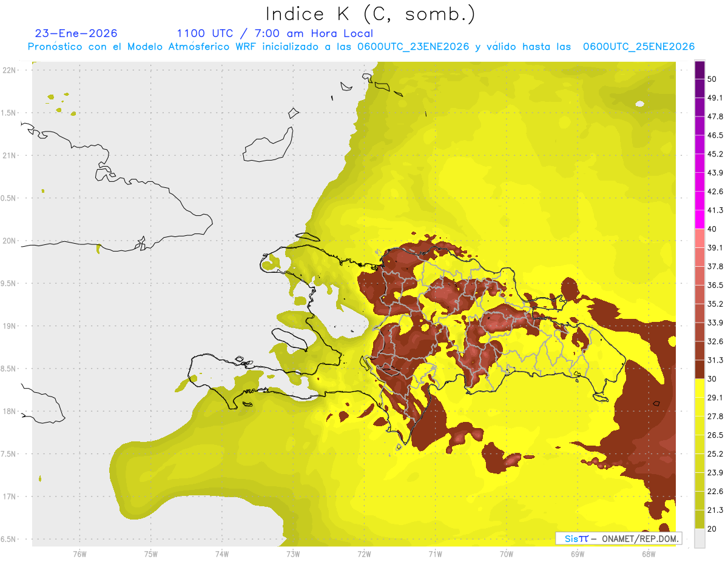Screen dimensions: 728x562
Task: Click legend value 37.8
Action: [715, 266]
